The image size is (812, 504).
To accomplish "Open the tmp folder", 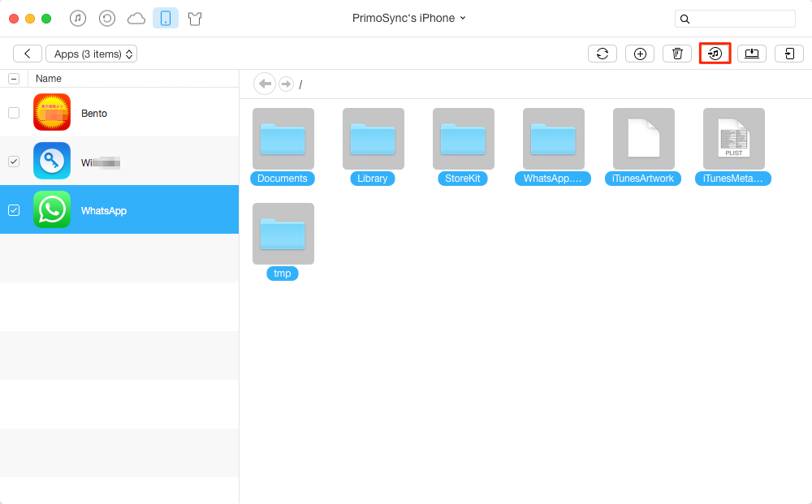I will click(283, 234).
